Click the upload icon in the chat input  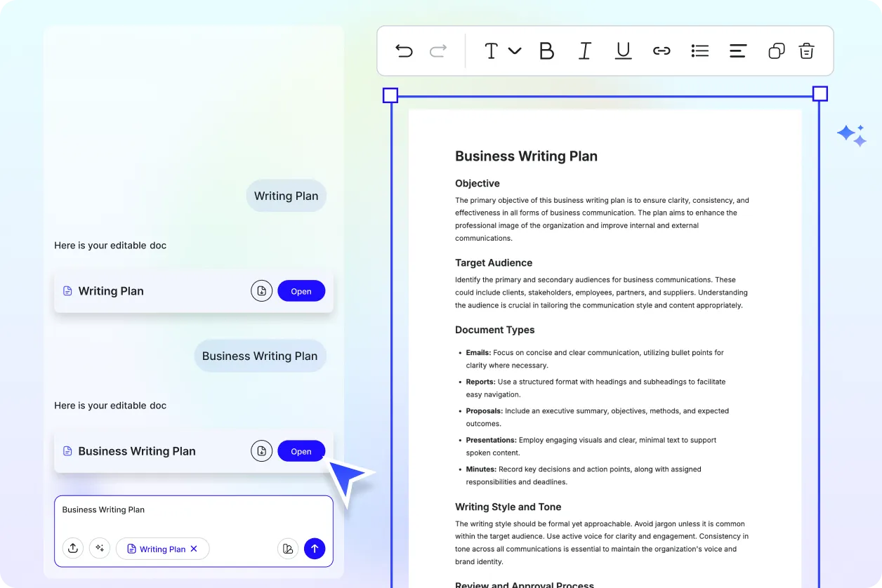(73, 548)
